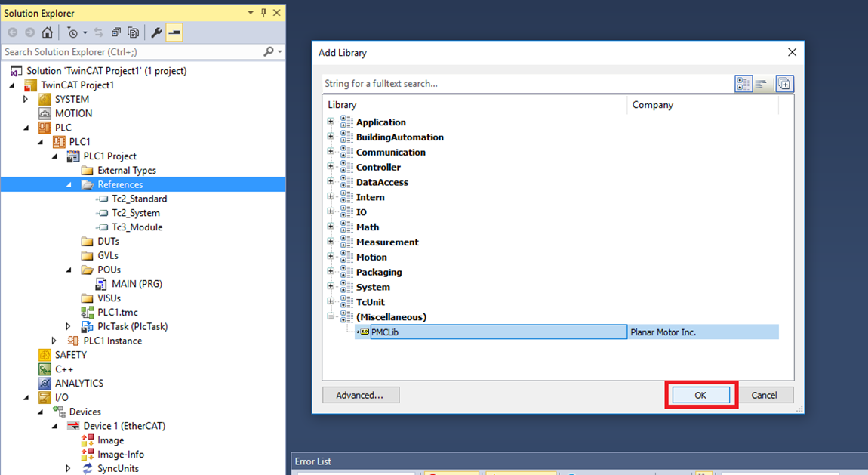
Task: Click the Collapse All toolbar icon
Action: 116,32
